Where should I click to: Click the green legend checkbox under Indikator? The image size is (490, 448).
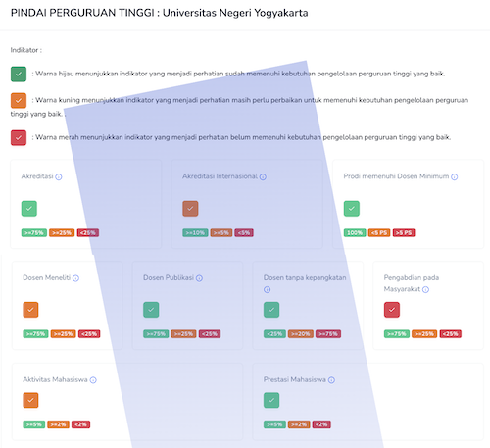pyautogui.click(x=19, y=74)
